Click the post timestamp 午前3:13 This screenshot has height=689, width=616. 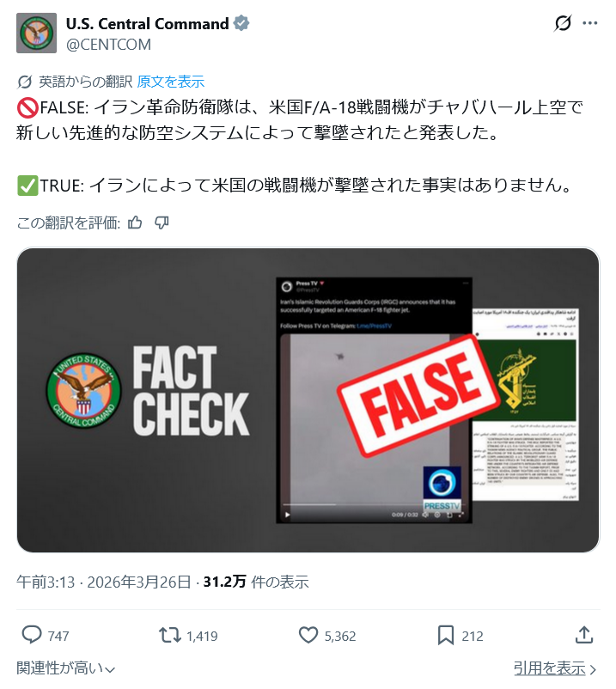click(x=46, y=582)
